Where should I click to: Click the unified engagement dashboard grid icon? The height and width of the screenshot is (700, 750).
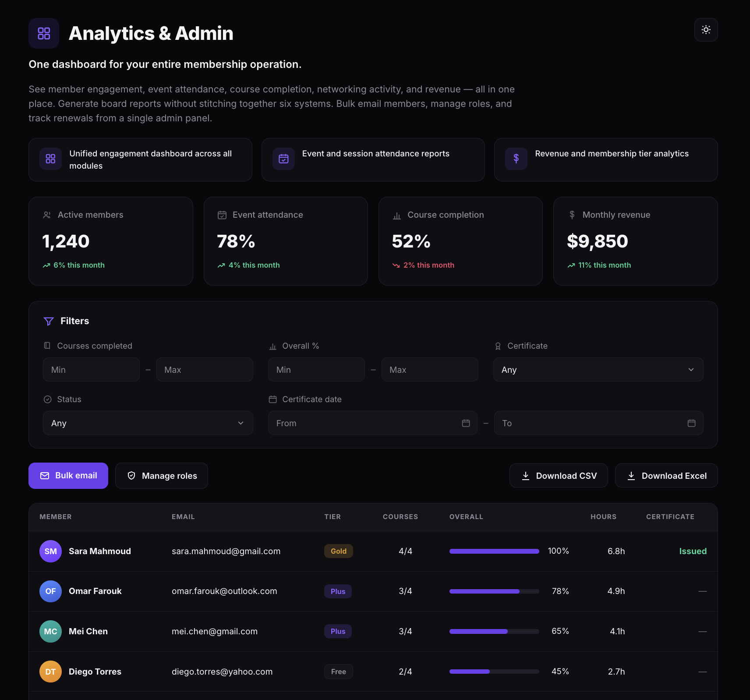coord(50,159)
